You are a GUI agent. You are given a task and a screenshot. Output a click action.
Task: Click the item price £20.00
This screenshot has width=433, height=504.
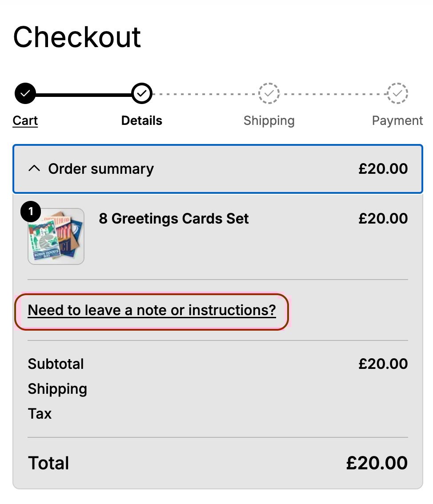click(383, 219)
